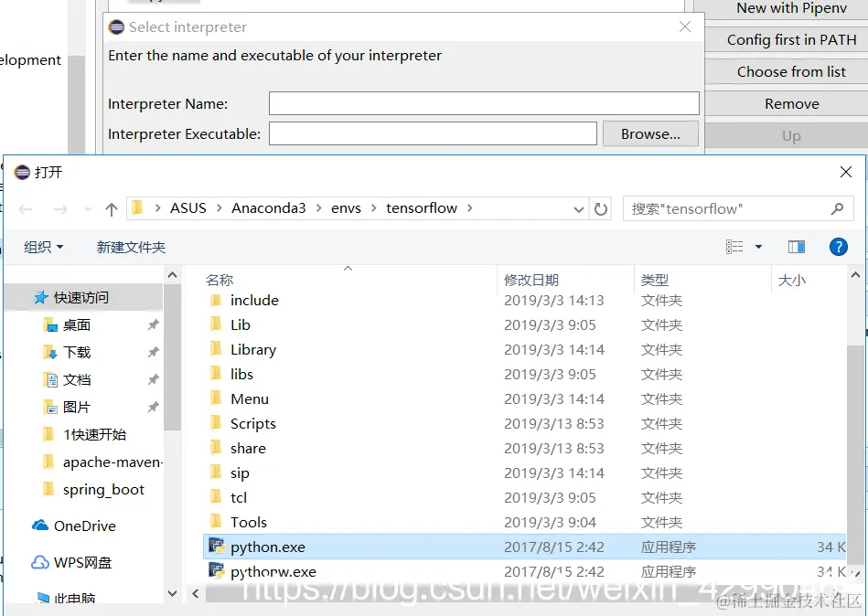Click the search magnifier icon
Viewport: 868px width, 616px height.
point(837,209)
